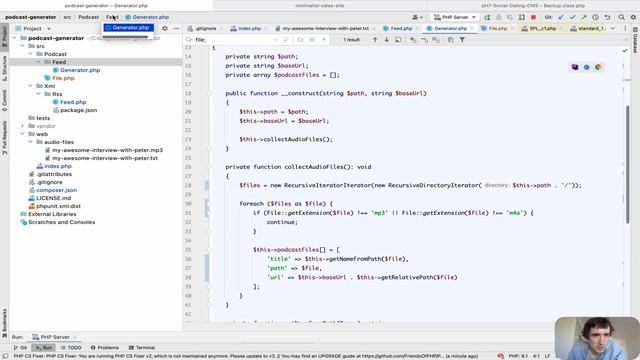Toggle words option W in search bar
This screenshot has height=360, width=640.
point(312,40)
